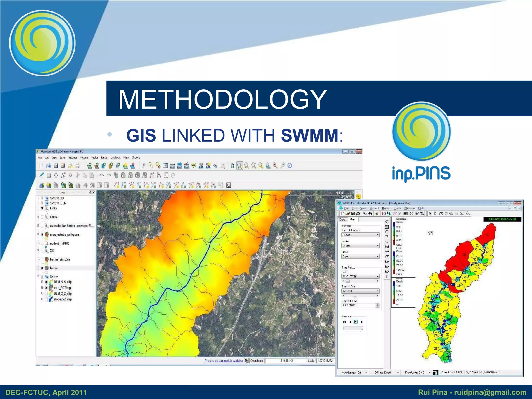Select the Zoom In magnifier in SWMM toolbar
Image resolution: width=532 pixels, height=399 pixels.
pyautogui.click(x=451, y=214)
